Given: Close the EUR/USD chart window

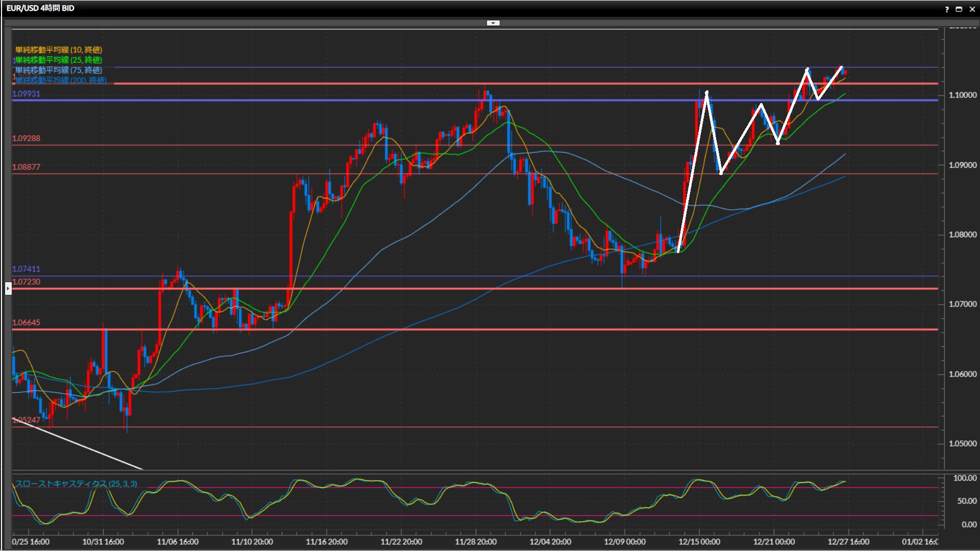Looking at the screenshot, I should (972, 9).
